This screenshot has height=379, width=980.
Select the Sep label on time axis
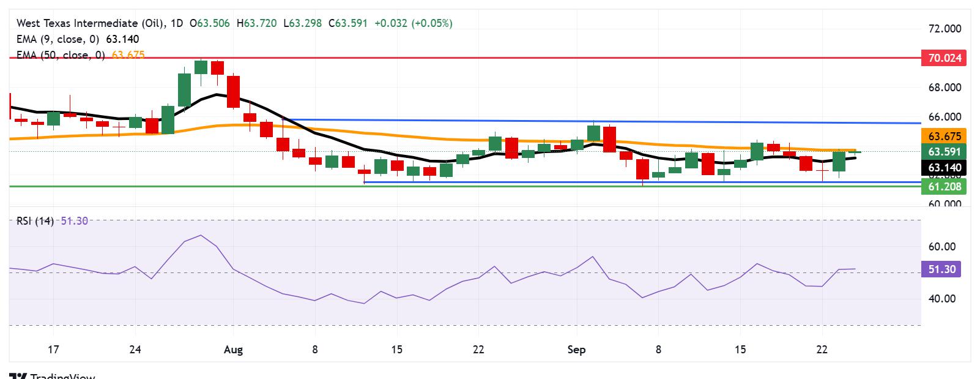[576, 350]
